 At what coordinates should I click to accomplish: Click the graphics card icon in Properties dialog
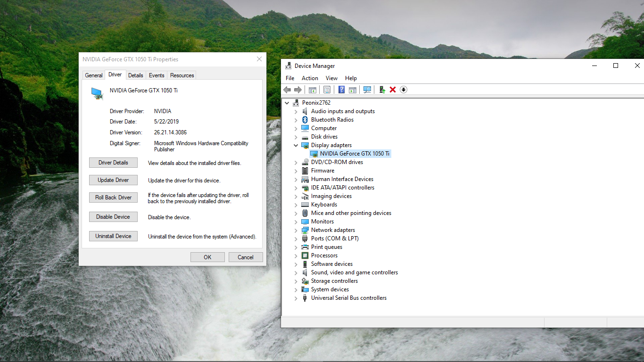coord(97,93)
